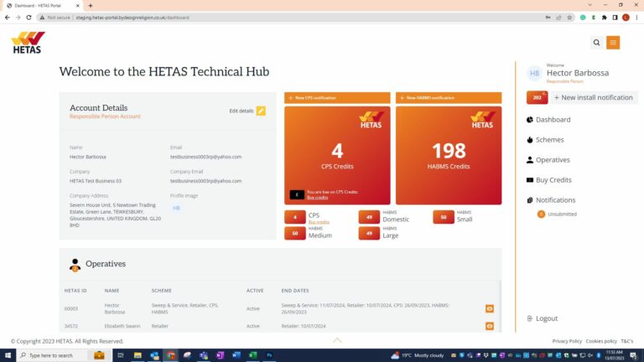This screenshot has width=644, height=362.
Task: Click the Buy Credits card icon
Action: (530, 180)
